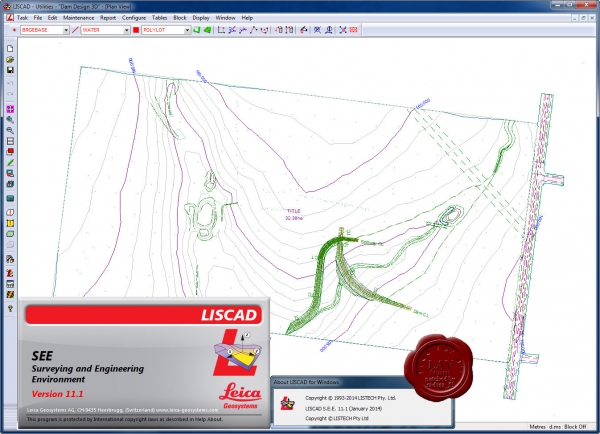
Task: Click the red point symbol icon before BRGEBASE
Action: tap(15, 30)
